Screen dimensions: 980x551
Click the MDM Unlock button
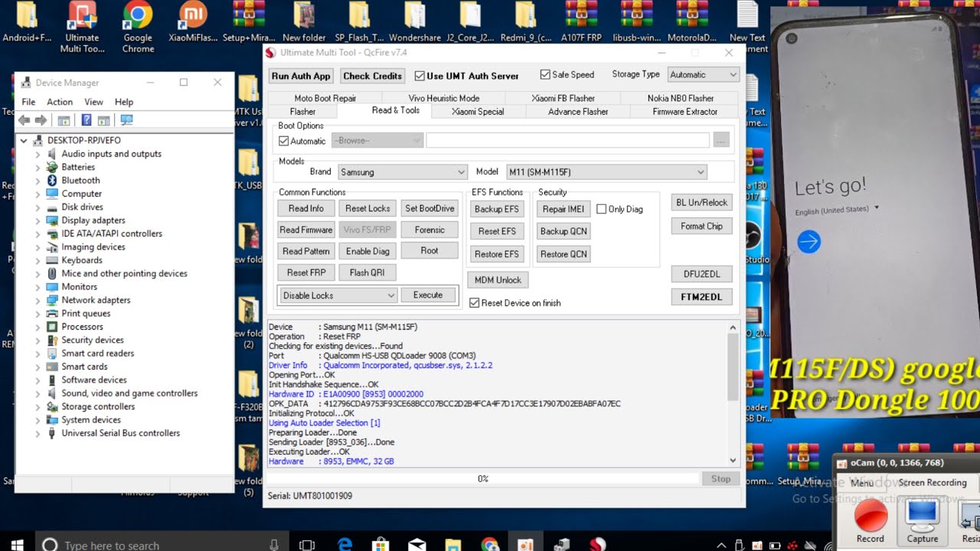point(498,280)
